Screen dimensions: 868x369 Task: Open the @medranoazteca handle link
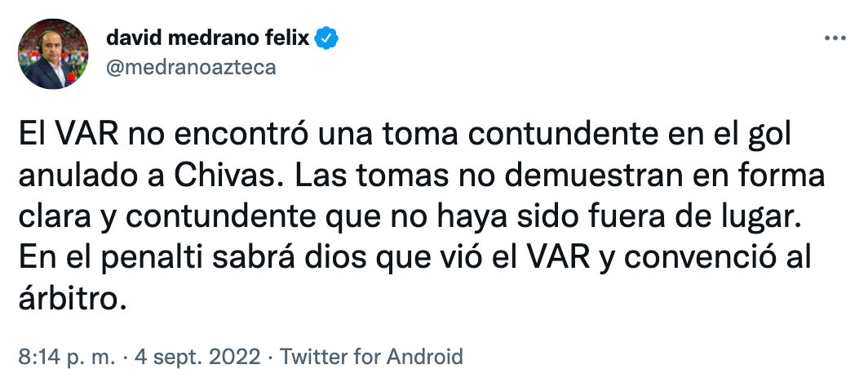tap(191, 67)
